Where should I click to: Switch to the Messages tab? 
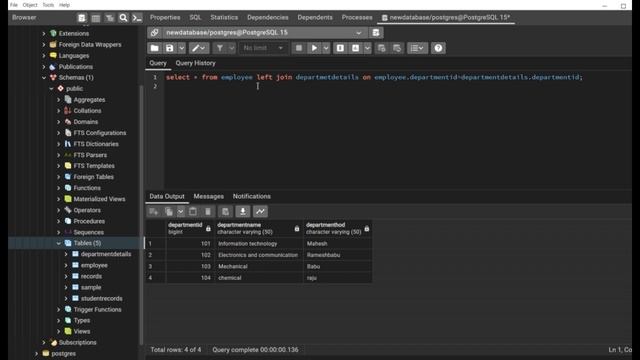pyautogui.click(x=209, y=196)
